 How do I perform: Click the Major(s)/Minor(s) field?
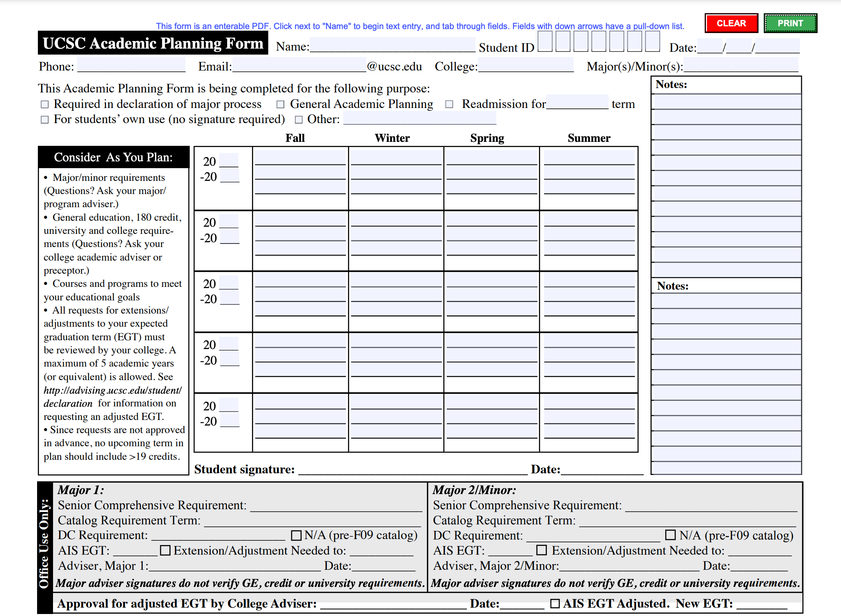tap(741, 64)
